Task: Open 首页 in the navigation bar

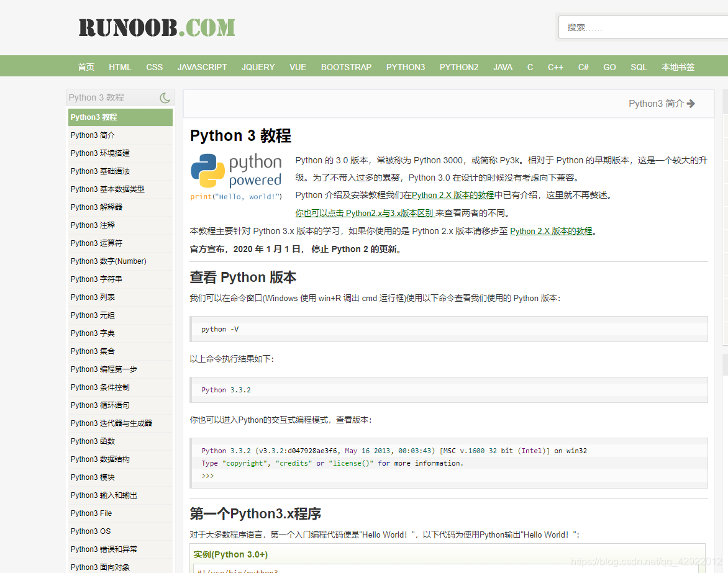Action: pos(86,67)
